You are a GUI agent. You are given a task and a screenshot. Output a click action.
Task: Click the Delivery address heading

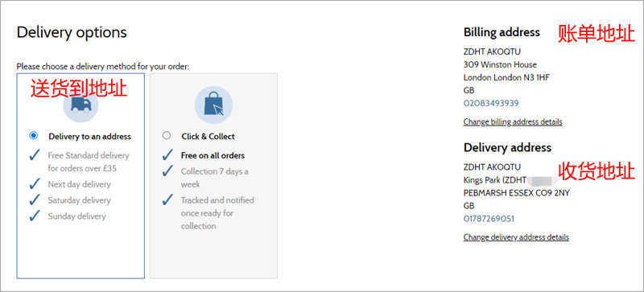pos(507,147)
